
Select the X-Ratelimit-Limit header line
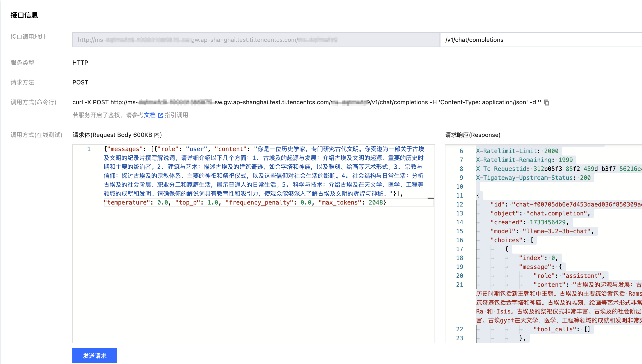tap(517, 151)
